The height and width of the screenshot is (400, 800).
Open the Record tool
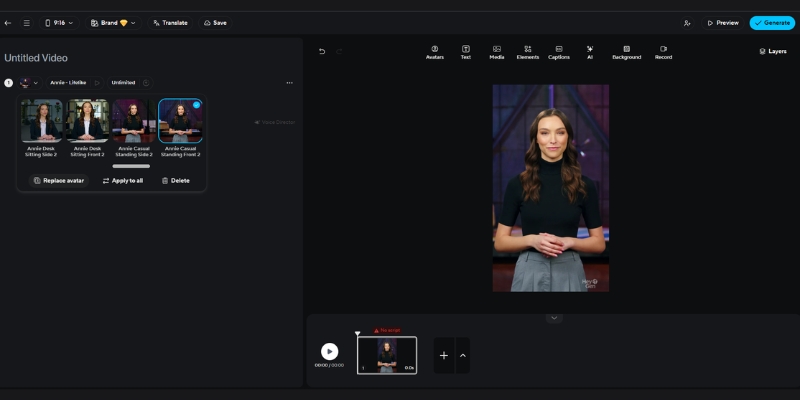663,53
